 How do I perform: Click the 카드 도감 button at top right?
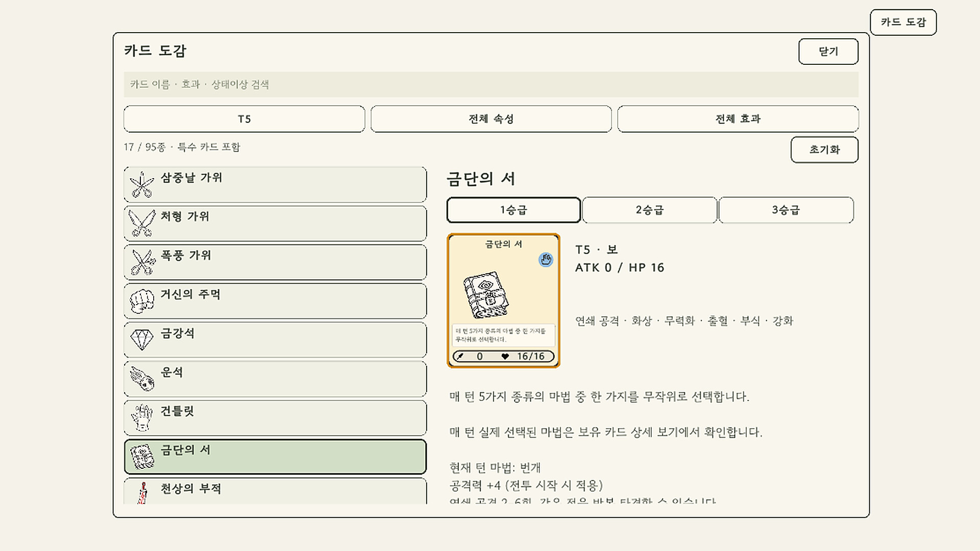pos(903,22)
